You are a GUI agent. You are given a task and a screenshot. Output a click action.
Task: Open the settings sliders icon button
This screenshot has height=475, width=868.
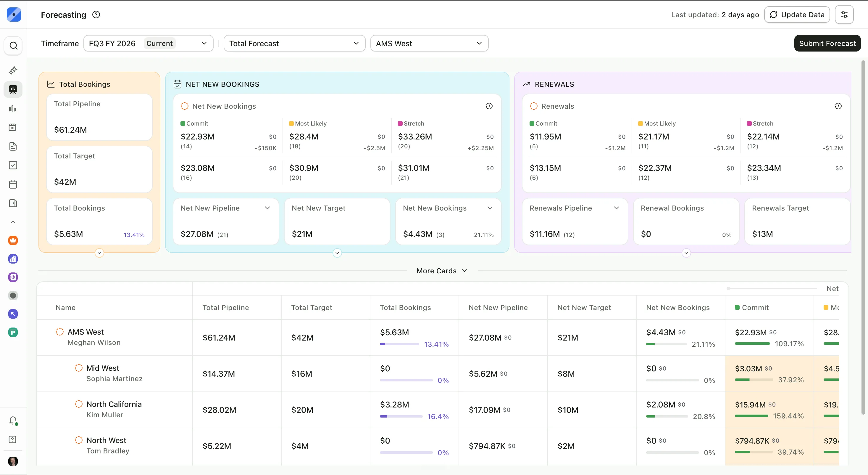coord(844,15)
